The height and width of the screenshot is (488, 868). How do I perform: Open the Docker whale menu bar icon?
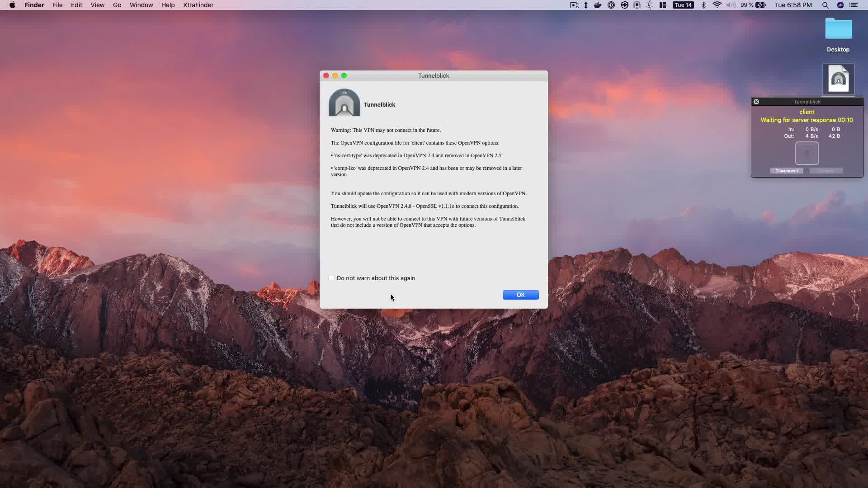(598, 5)
